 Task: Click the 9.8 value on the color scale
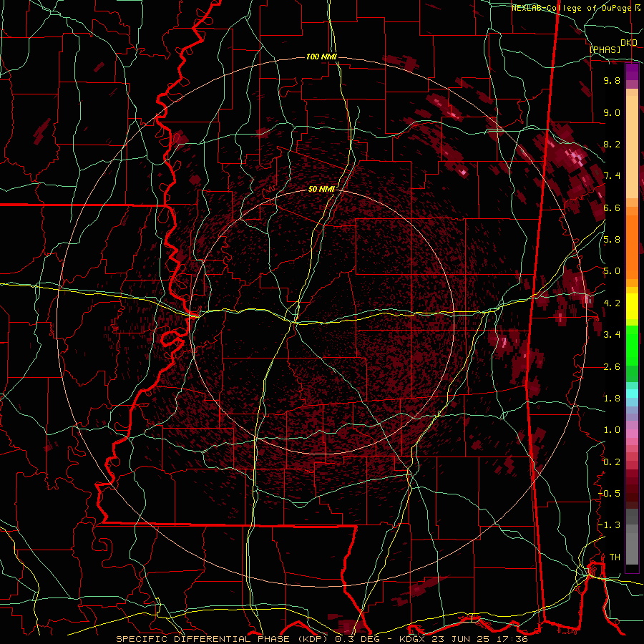tap(612, 81)
